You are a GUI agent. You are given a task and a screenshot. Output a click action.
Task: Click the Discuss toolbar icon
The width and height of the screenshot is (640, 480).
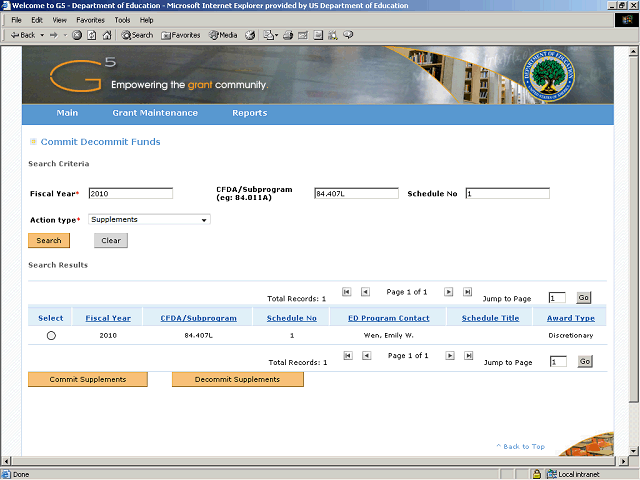pyautogui.click(x=318, y=36)
